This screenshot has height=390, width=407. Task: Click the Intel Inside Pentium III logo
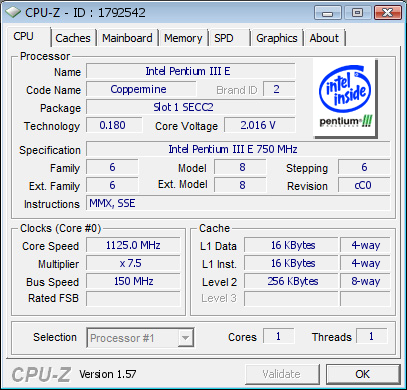[345, 98]
